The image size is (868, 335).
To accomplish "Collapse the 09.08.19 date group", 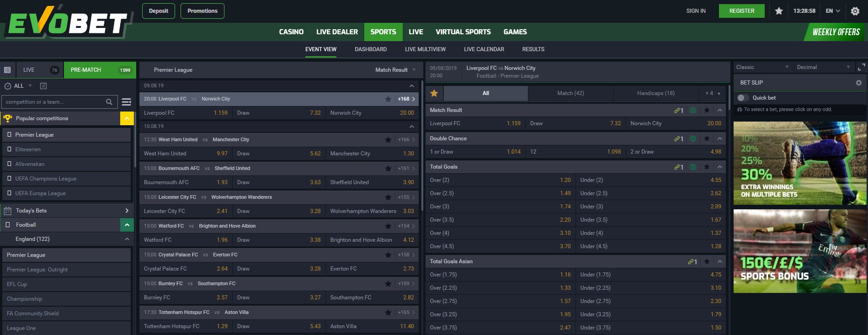I will 411,86.
